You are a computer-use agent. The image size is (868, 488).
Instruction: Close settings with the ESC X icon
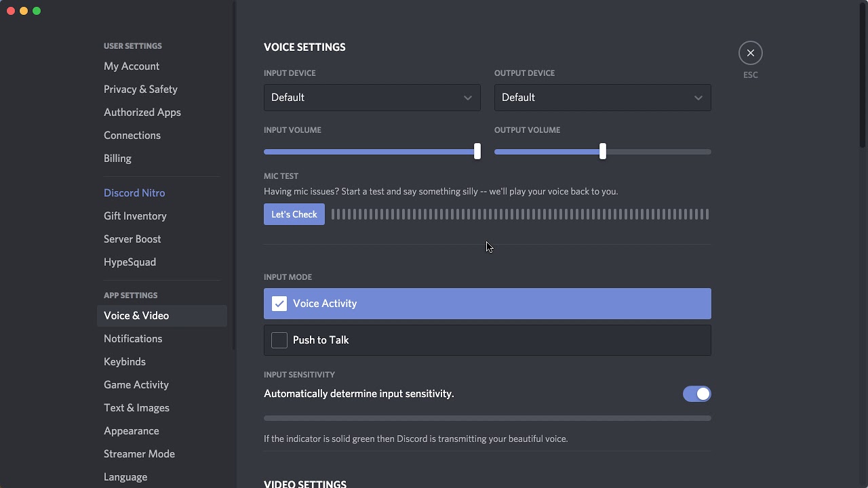[750, 53]
